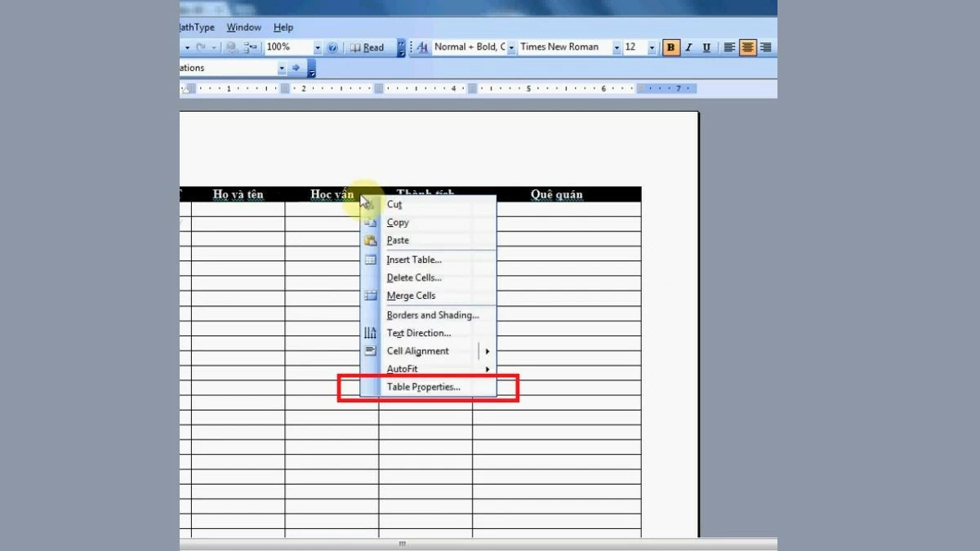Screen dimensions: 980x551
Task: Toggle Italic formatting
Action: click(689, 47)
